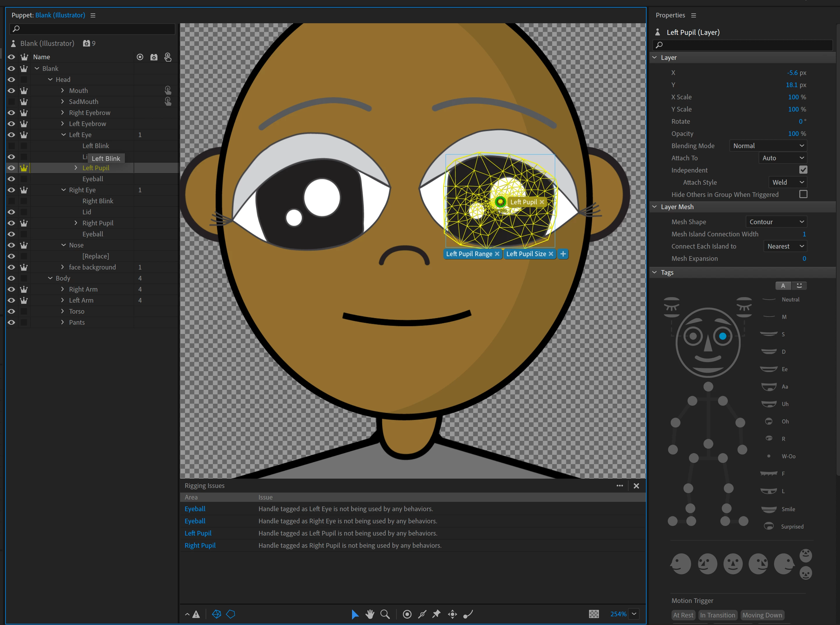Viewport: 840px width, 625px height.
Task: Select the Pin tool
Action: (x=437, y=614)
